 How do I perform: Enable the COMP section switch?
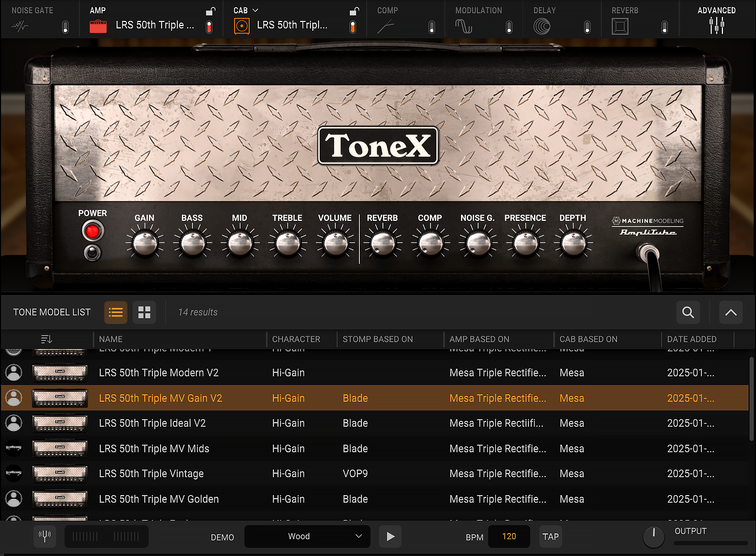pos(432,27)
